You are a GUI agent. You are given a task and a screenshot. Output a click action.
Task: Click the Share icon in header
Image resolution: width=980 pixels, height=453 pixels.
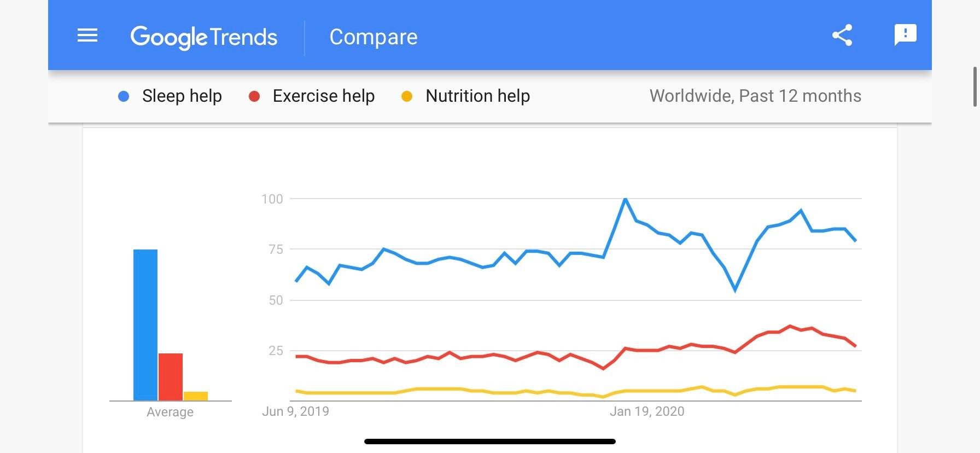(x=842, y=36)
